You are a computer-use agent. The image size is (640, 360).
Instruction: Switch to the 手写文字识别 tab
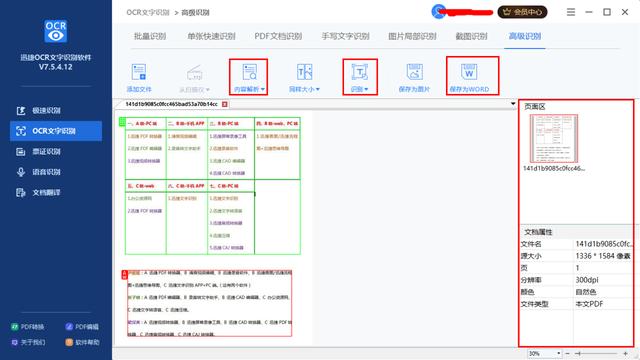345,36
